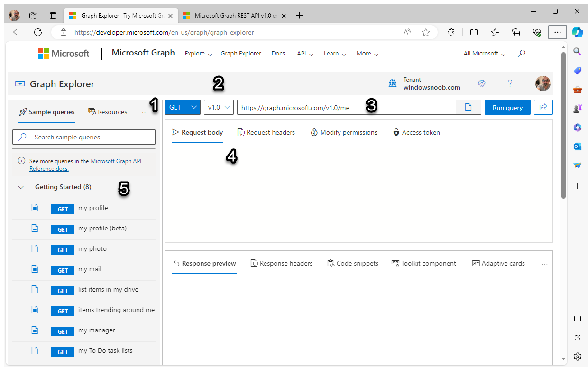Screen dimensions: 588x367
Task: Open the v1.0 API version dropdown
Action: [219, 107]
